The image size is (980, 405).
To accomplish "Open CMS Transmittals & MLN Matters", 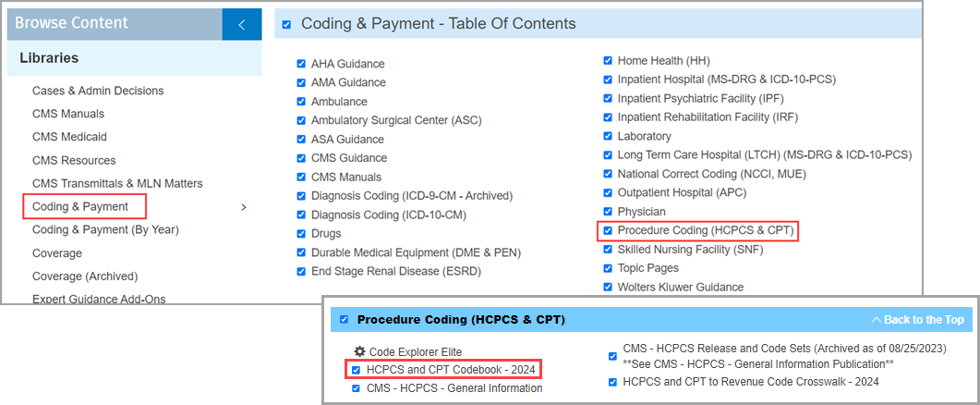I will [117, 183].
